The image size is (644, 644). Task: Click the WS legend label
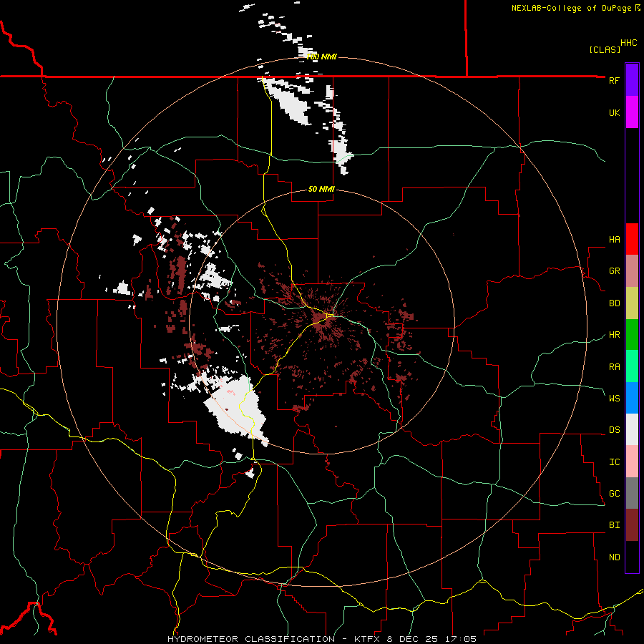614,399
